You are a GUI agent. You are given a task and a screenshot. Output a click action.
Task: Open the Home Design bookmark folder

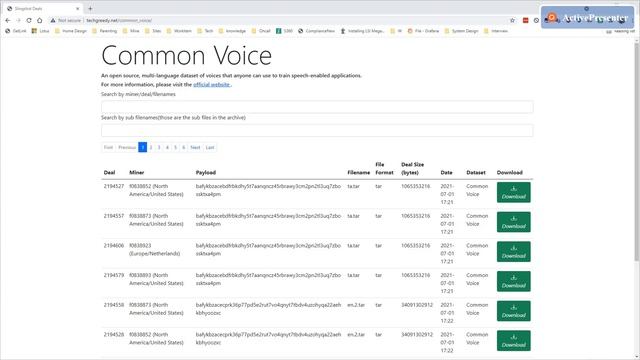tap(71, 31)
